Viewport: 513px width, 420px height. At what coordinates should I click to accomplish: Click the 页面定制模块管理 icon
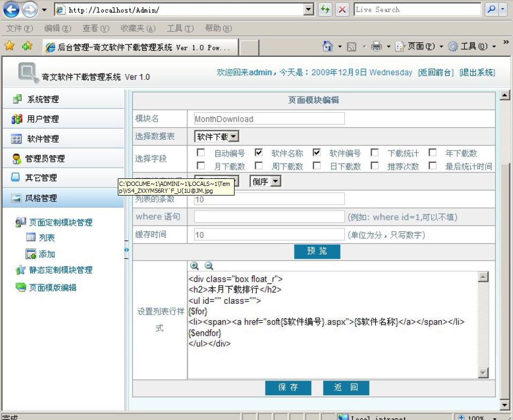20,222
